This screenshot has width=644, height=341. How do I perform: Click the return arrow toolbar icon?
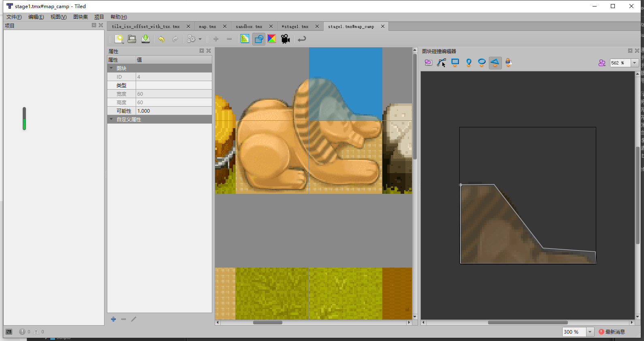[x=302, y=39]
